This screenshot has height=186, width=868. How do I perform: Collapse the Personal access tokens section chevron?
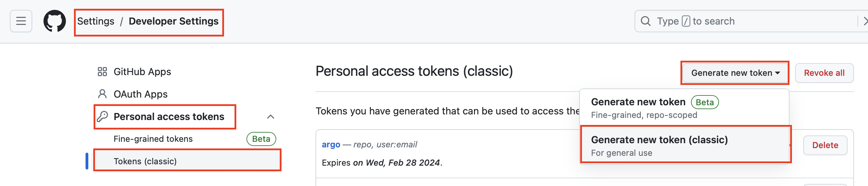(x=271, y=117)
